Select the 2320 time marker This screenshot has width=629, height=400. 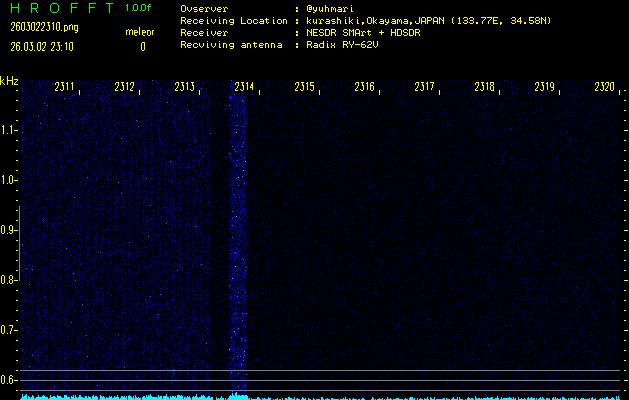[603, 88]
